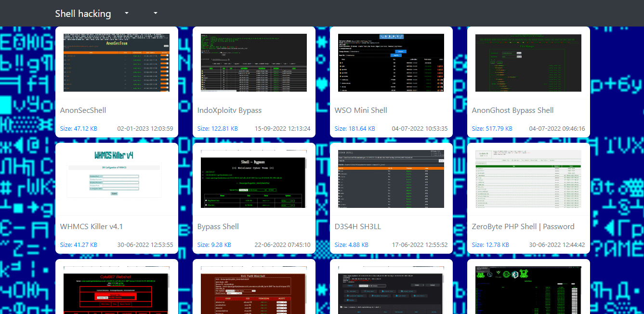Click the IndoXploitv Bypass screenshot thumbnail
The height and width of the screenshot is (314, 644).
(x=254, y=63)
